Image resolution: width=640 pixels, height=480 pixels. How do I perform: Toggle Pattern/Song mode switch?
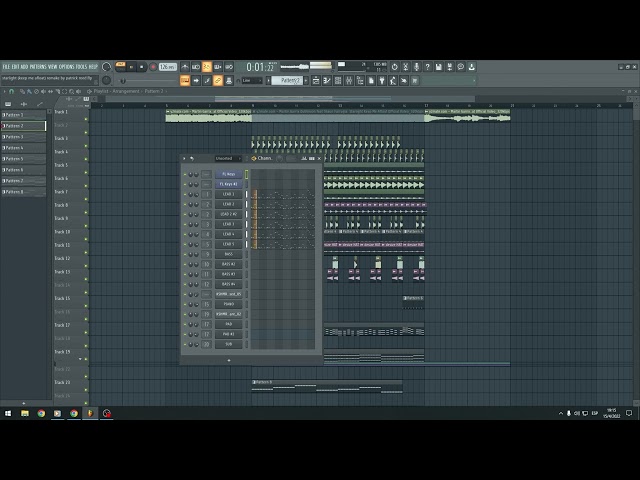[120, 67]
